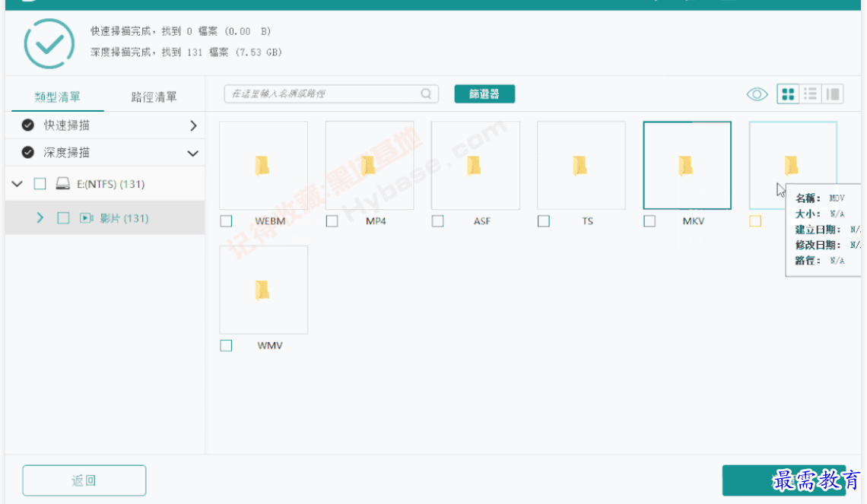Open the MOV folder thumbnail
The width and height of the screenshot is (867, 504).
[x=793, y=165]
